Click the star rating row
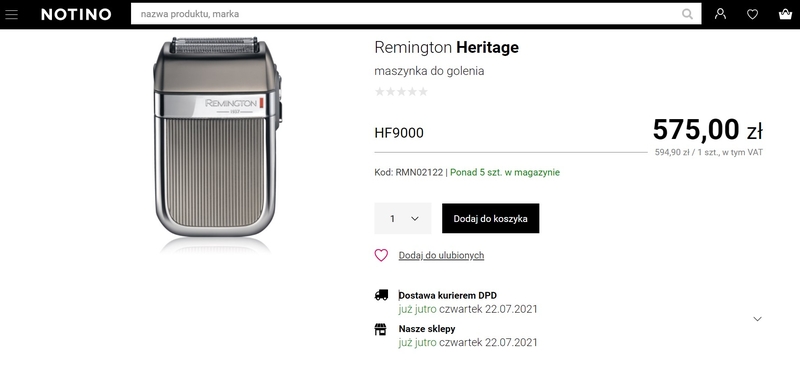Image resolution: width=800 pixels, height=365 pixels. [401, 92]
